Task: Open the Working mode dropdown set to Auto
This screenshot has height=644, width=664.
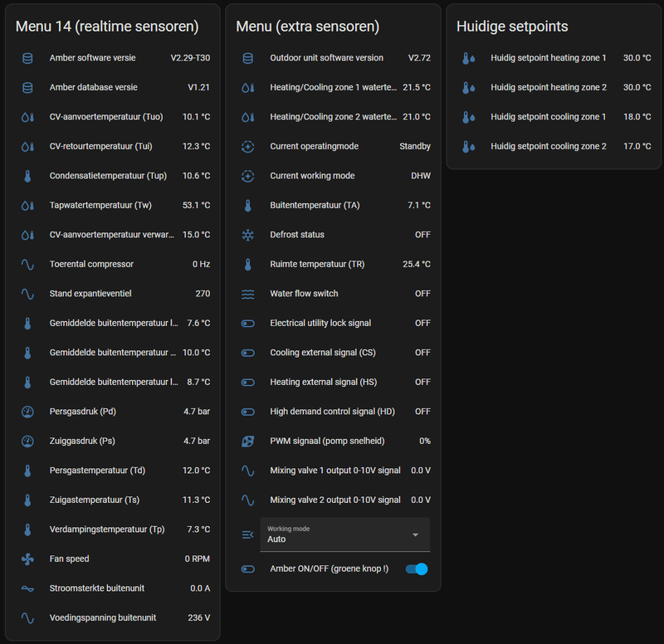Action: [x=345, y=534]
